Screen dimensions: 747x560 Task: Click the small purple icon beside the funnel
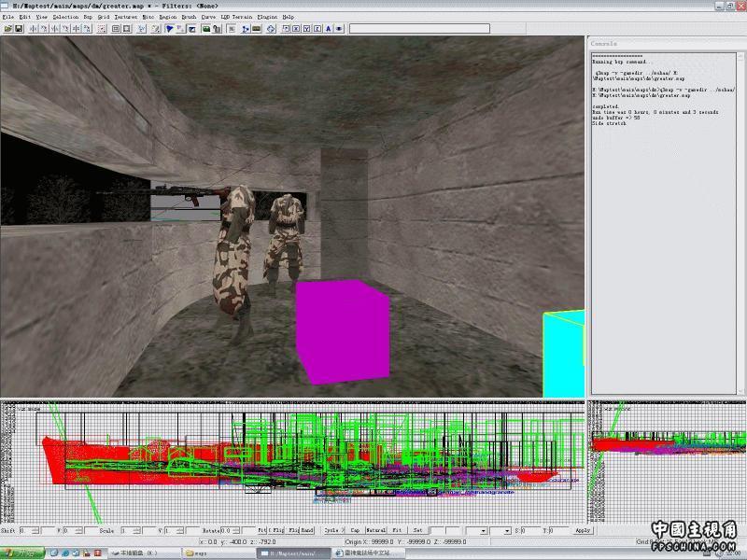[x=180, y=29]
